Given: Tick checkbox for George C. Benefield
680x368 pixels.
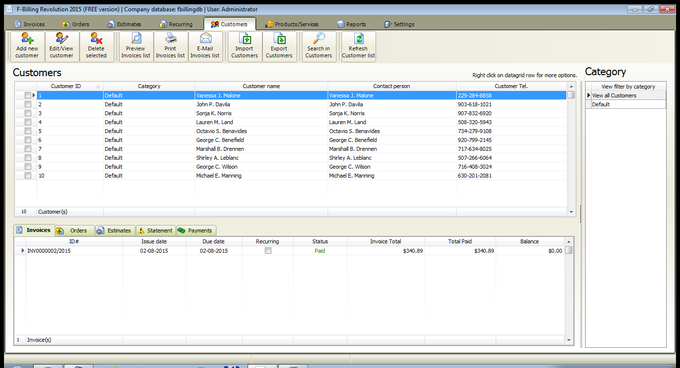Looking at the screenshot, I should pyautogui.click(x=28, y=140).
